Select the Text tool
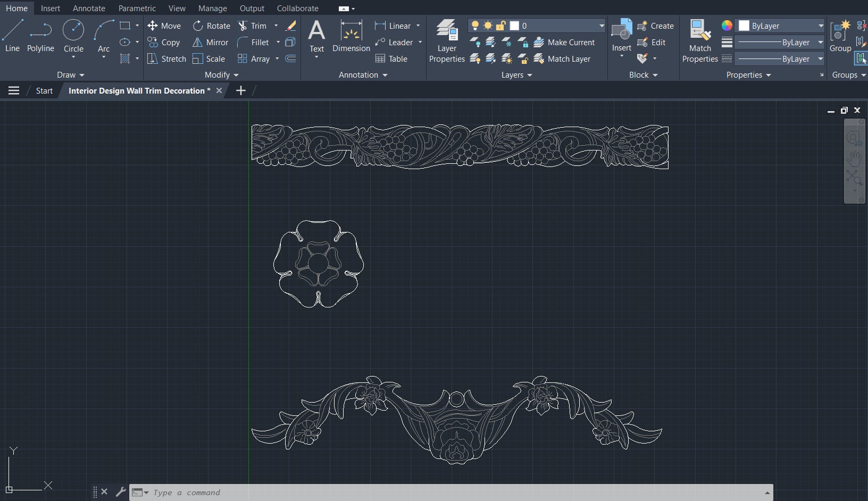This screenshot has height=501, width=868. [316, 36]
